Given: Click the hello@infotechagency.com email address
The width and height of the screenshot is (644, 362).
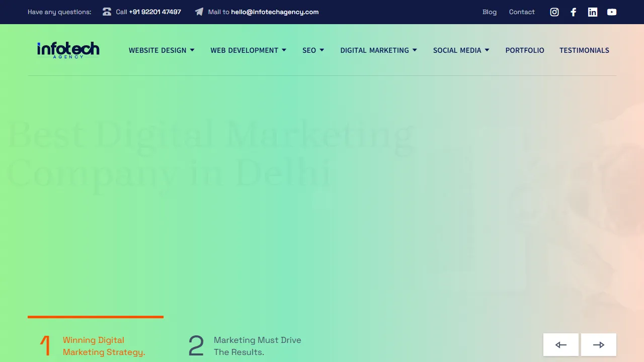Looking at the screenshot, I should point(275,12).
